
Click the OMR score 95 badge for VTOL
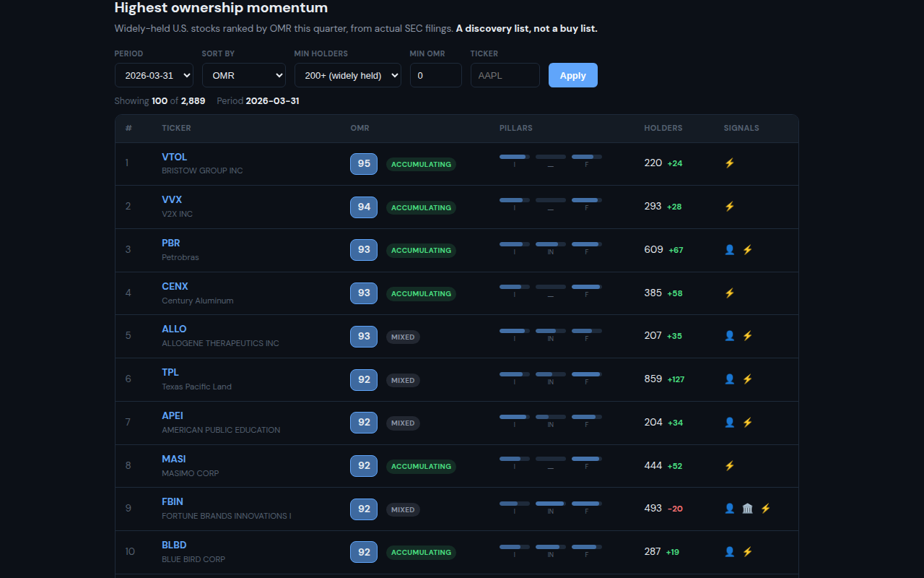pos(364,164)
